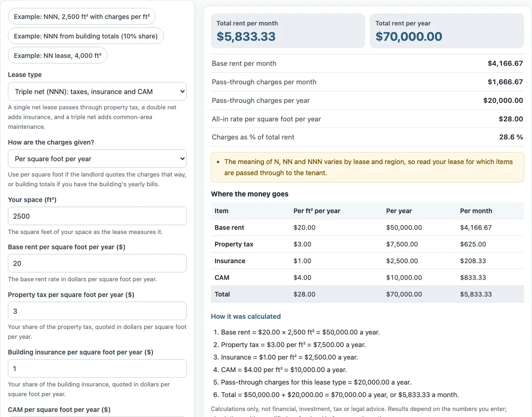This screenshot has height=417, width=532.
Task: Click the Base rent row label in table
Action: [229, 227]
